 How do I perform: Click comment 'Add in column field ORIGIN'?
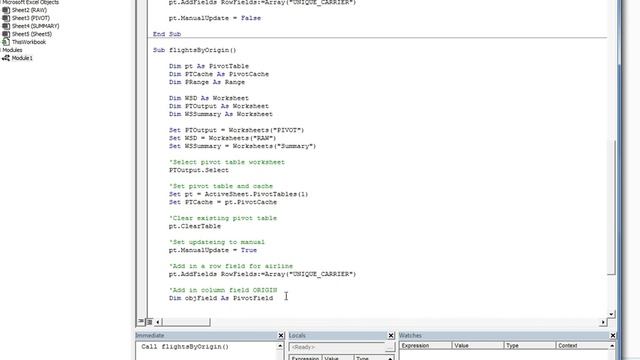click(x=223, y=290)
